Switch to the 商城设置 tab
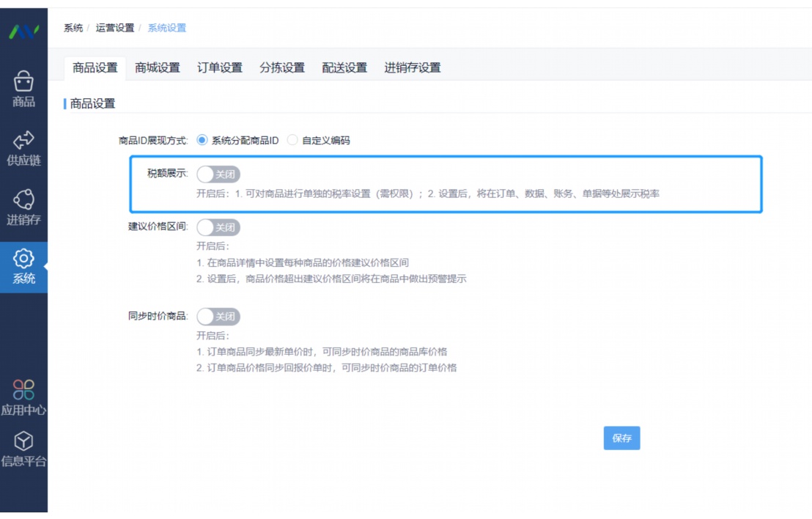 coord(158,68)
